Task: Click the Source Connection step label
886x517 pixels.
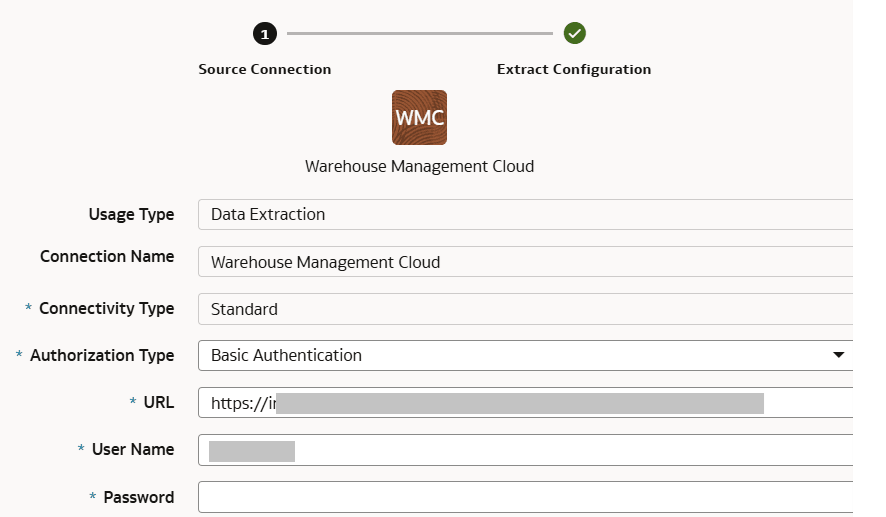Action: [x=264, y=69]
